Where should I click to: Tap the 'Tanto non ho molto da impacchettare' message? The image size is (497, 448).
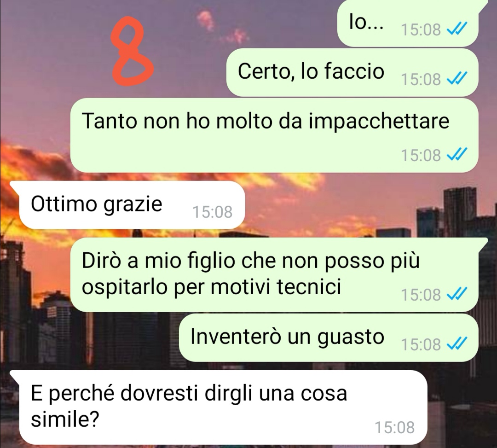[x=274, y=135]
